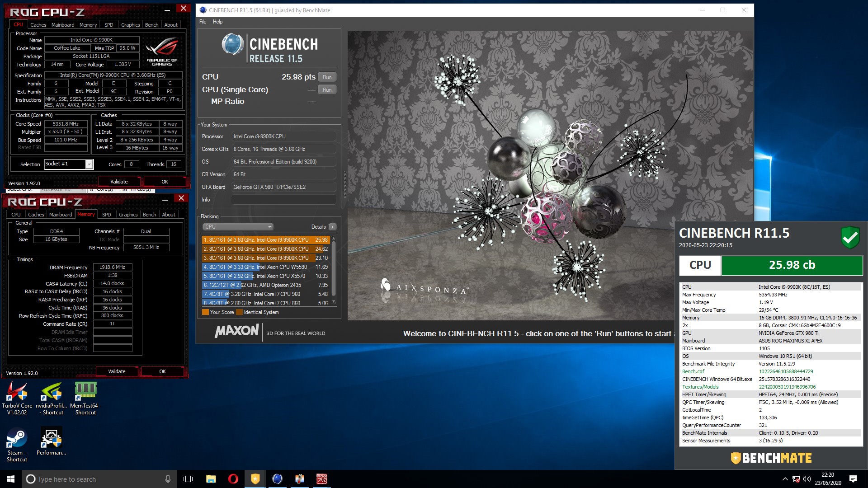Image resolution: width=868 pixels, height=488 pixels.
Task: Open nvidiaProfileInspector desktop shortcut
Action: click(52, 399)
